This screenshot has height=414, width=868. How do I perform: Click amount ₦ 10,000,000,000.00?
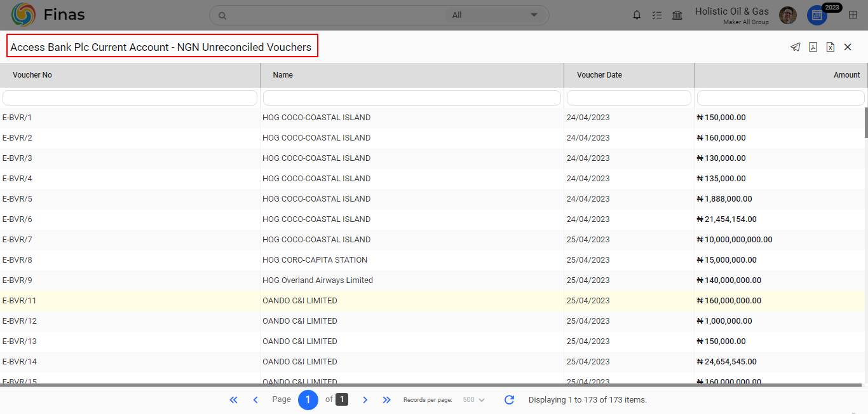point(735,240)
